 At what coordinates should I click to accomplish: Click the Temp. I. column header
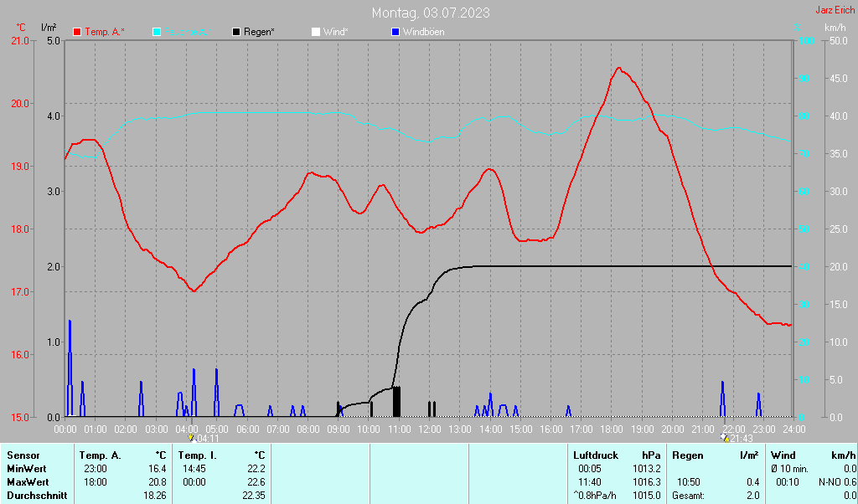pyautogui.click(x=198, y=455)
